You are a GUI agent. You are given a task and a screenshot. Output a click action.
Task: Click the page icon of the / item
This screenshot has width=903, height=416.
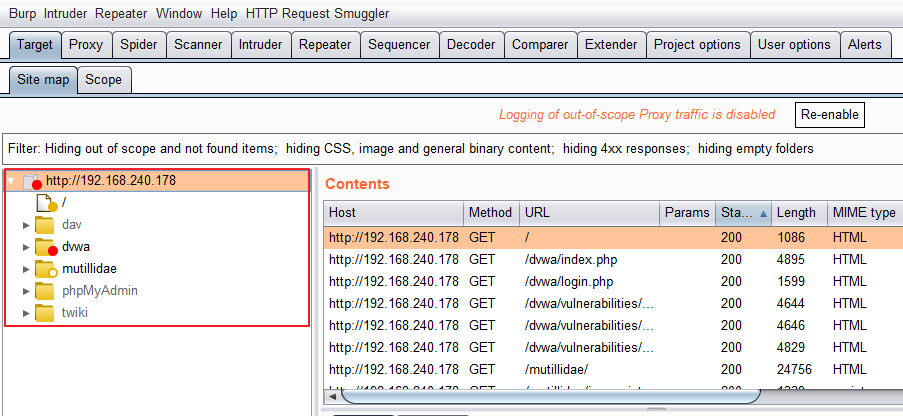click(x=47, y=203)
